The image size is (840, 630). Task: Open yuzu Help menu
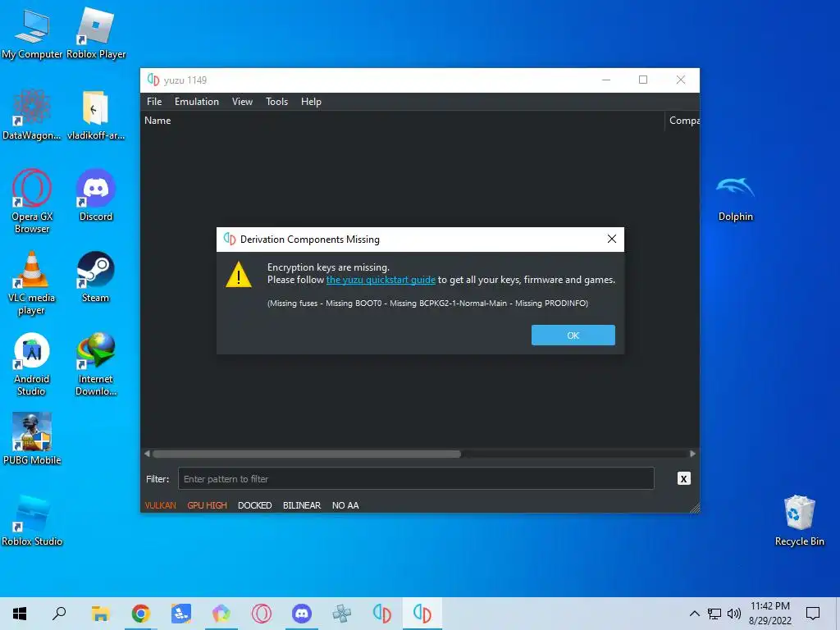point(311,102)
